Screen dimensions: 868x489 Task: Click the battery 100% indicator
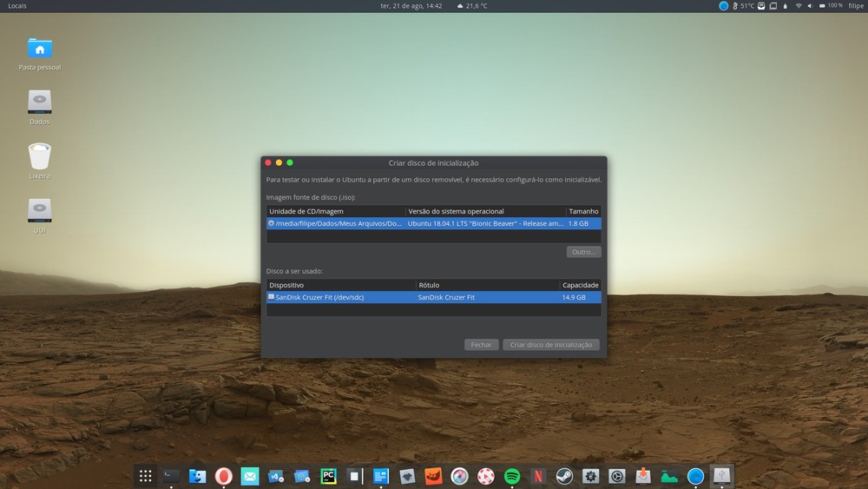pos(831,5)
